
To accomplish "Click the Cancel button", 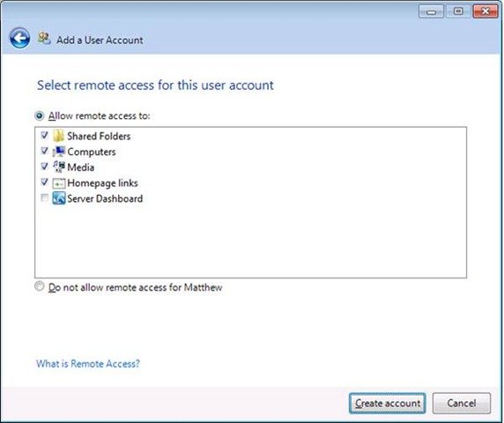I will click(x=462, y=403).
